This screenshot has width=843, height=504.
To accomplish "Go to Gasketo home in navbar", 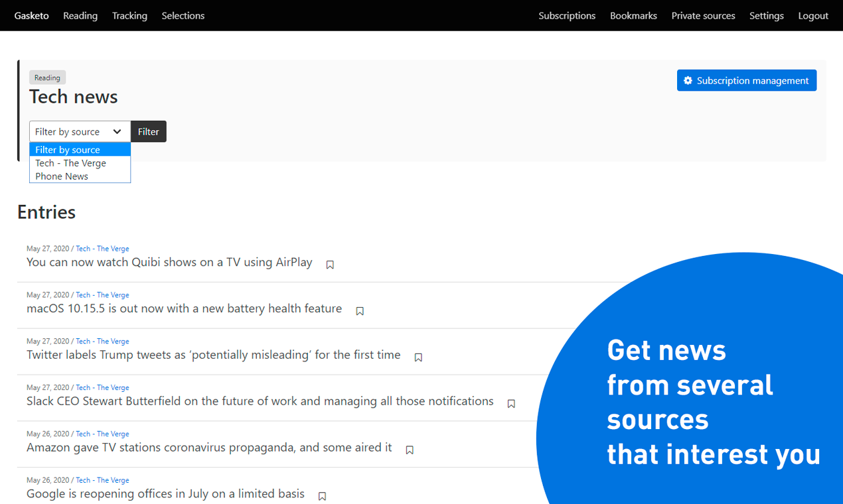I will tap(32, 15).
